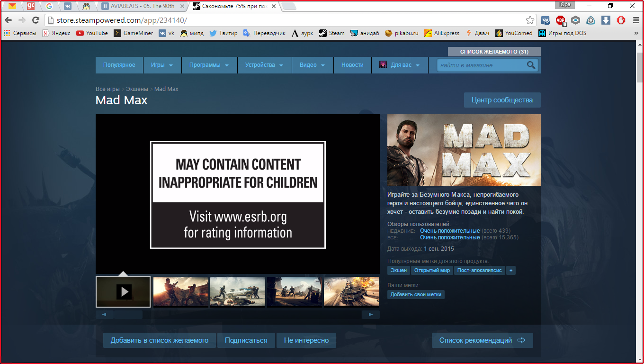This screenshot has height=364, width=644.
Task: Select the Открытый мир tag
Action: tap(432, 271)
